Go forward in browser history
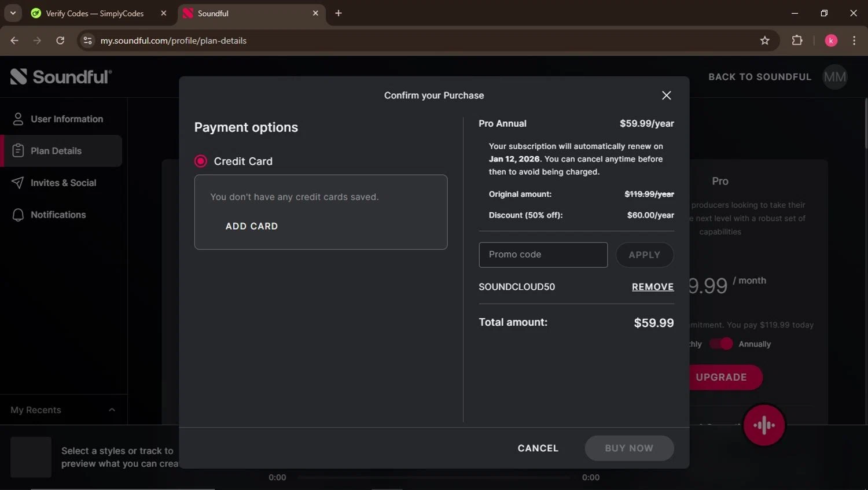The width and height of the screenshot is (868, 490). point(37,40)
